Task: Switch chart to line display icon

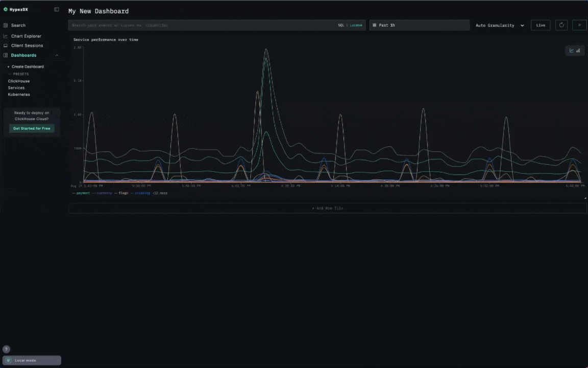Action: point(572,51)
